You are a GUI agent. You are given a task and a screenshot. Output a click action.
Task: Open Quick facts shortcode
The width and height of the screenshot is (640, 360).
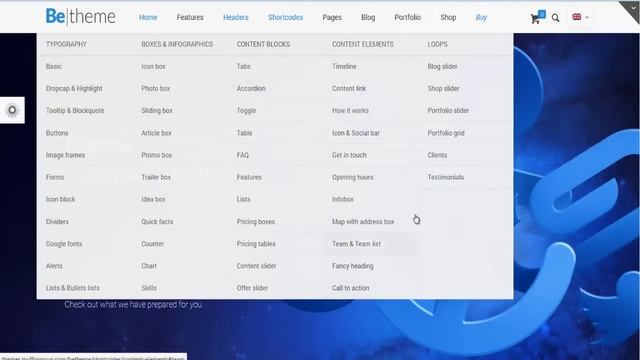(x=157, y=222)
